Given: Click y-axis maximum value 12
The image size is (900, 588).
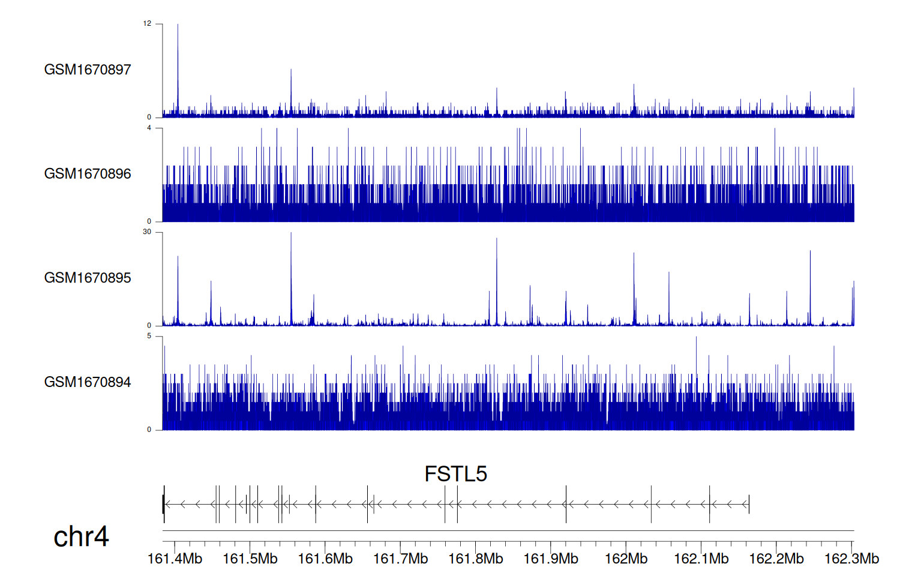Looking at the screenshot, I should [147, 24].
